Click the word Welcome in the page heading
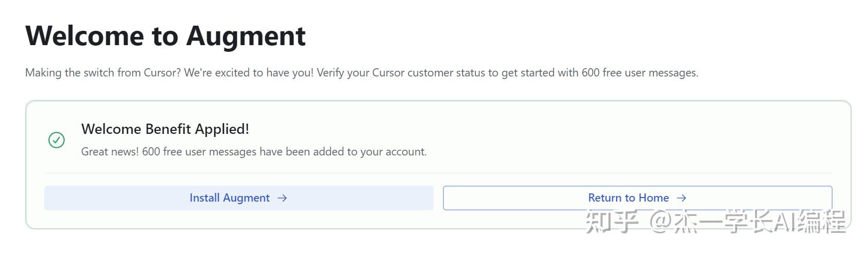The width and height of the screenshot is (868, 257). [x=84, y=36]
